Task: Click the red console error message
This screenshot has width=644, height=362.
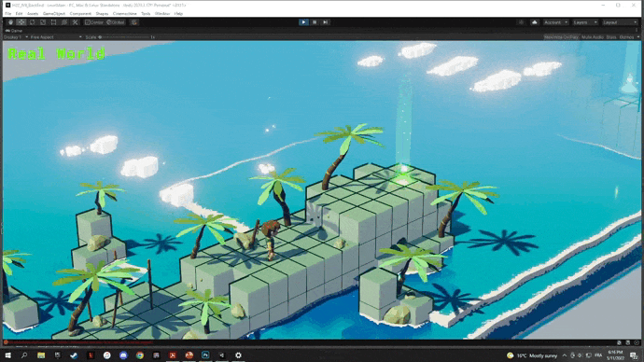Action: point(81,342)
